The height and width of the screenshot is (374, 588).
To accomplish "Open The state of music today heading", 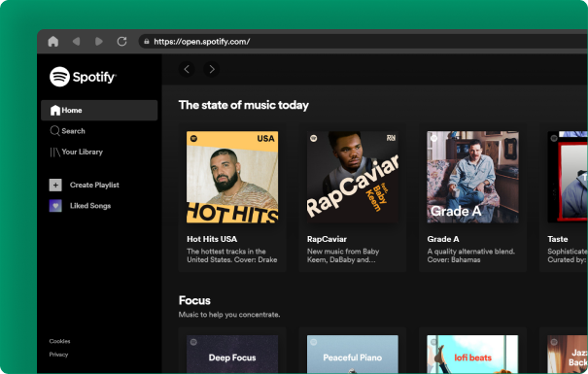I will [x=244, y=105].
